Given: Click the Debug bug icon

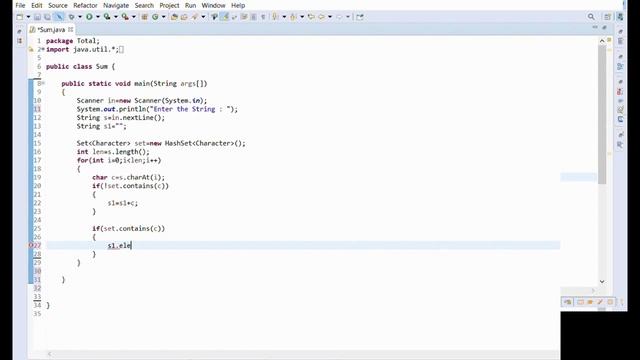Looking at the screenshot, I should 71,17.
